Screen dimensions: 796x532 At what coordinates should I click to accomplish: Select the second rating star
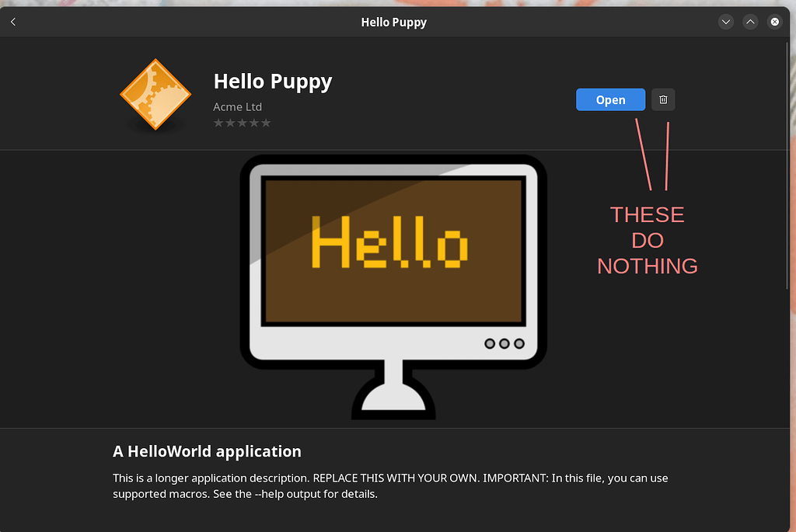pos(230,123)
